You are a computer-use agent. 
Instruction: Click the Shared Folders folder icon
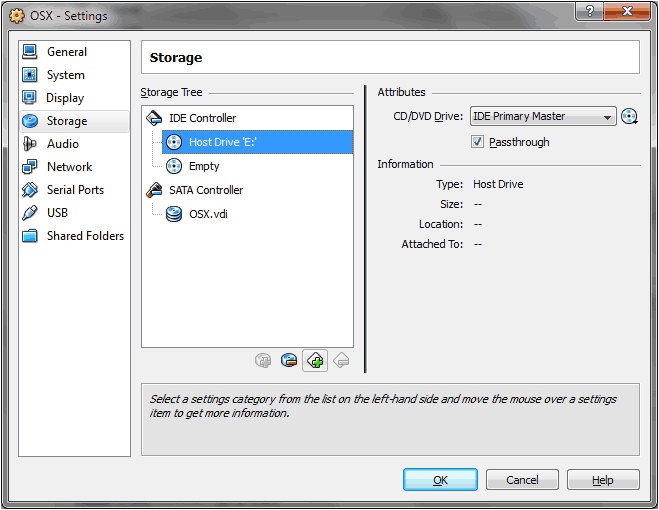click(x=30, y=236)
